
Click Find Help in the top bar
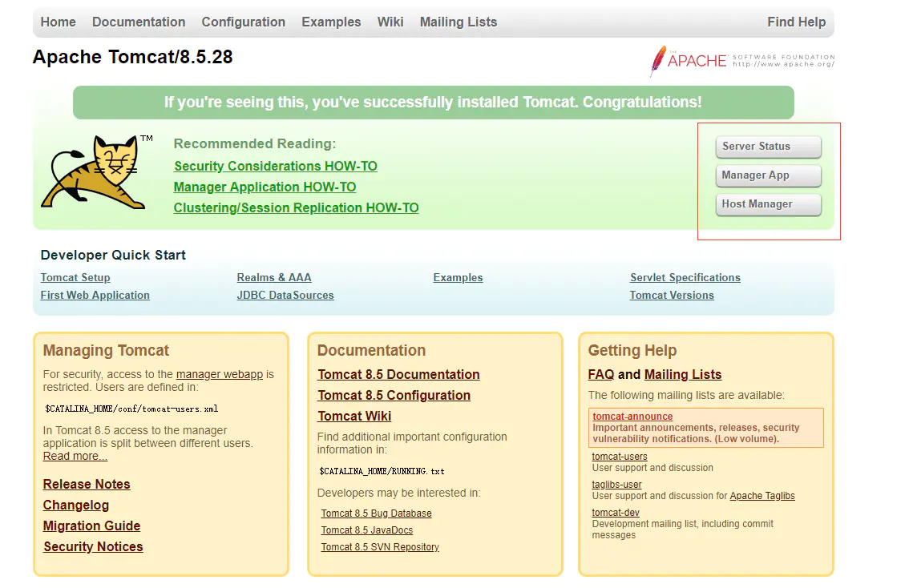coord(797,22)
